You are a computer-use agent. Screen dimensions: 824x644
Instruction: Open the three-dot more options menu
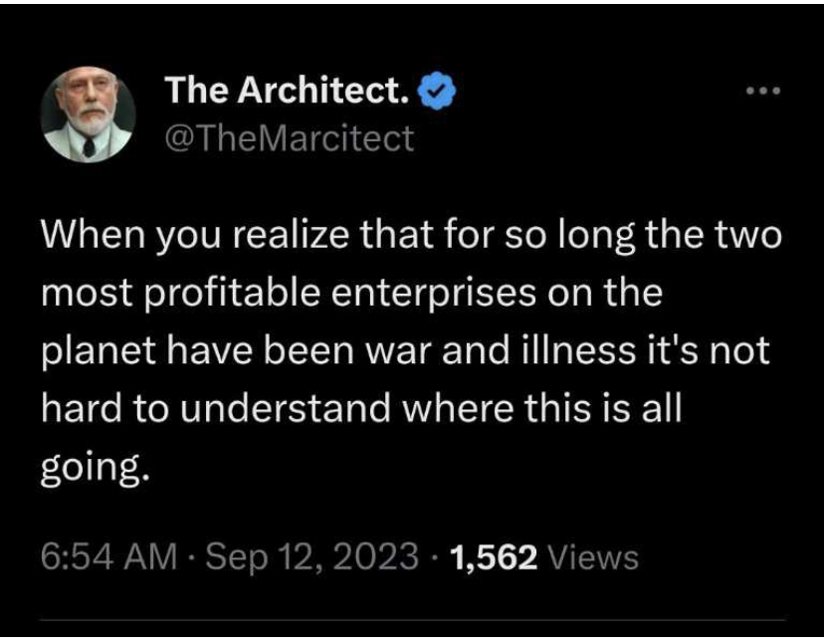pos(763,94)
